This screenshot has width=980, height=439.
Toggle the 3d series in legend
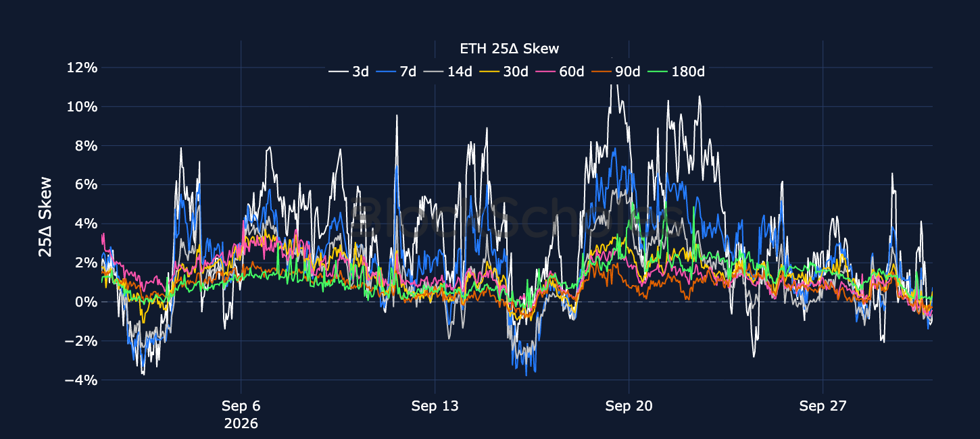click(349, 71)
